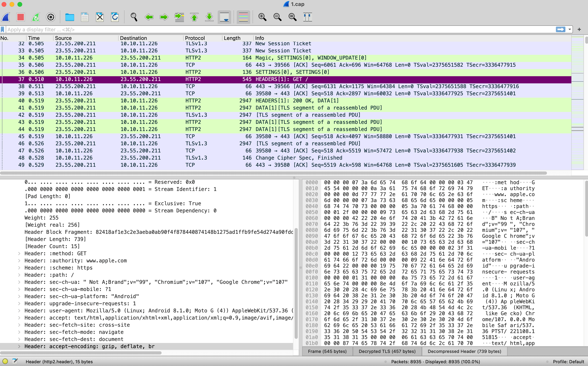Image resolution: width=588 pixels, height=366 pixels.
Task: Close this capture file icon
Action: click(x=100, y=17)
